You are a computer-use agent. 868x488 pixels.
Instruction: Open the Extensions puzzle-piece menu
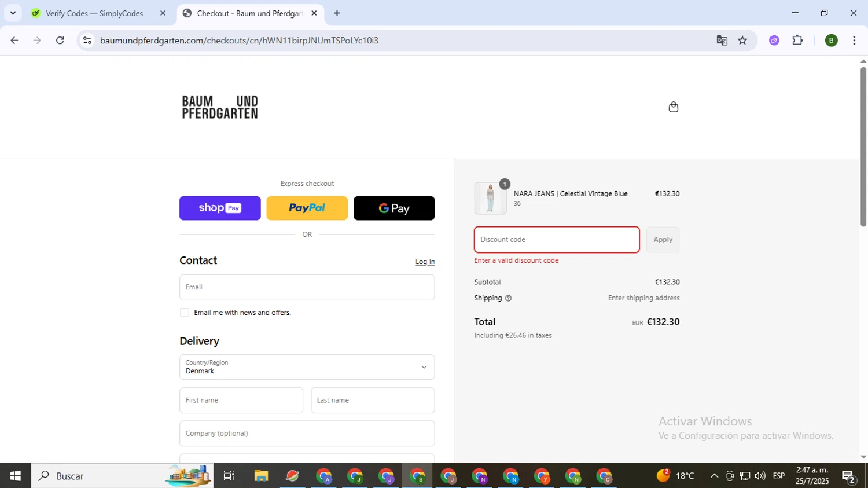[x=797, y=41]
